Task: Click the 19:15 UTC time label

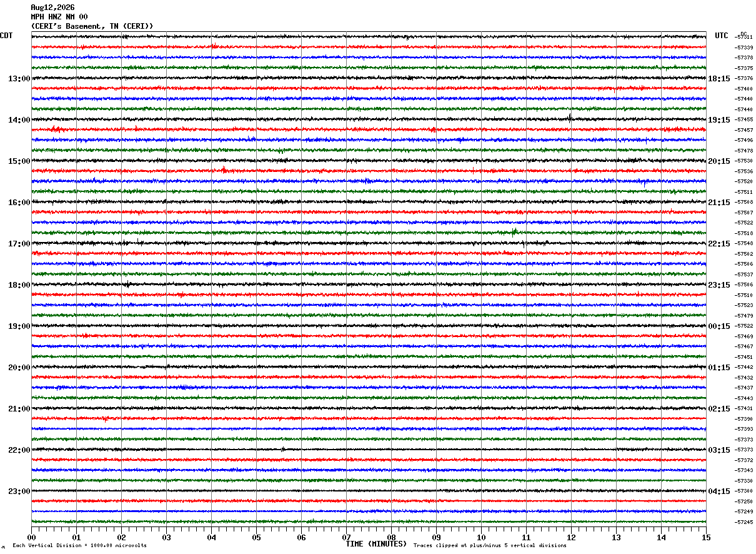Action: coord(719,119)
